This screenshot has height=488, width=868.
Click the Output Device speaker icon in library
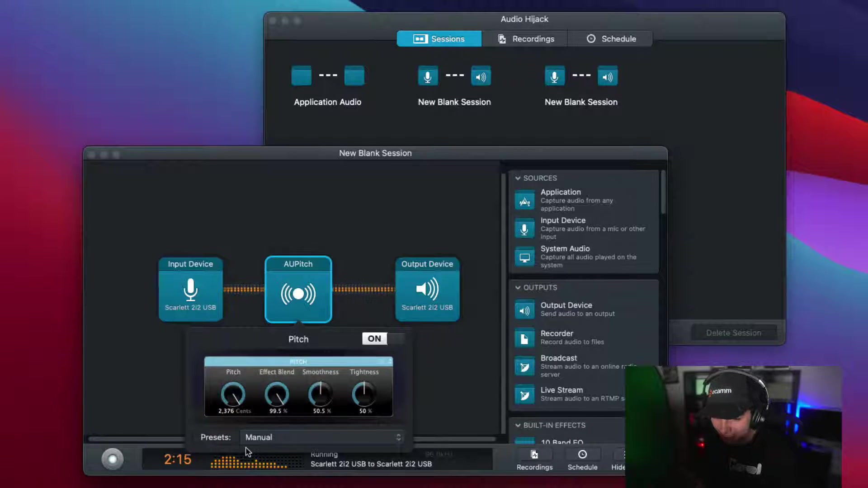(x=524, y=310)
